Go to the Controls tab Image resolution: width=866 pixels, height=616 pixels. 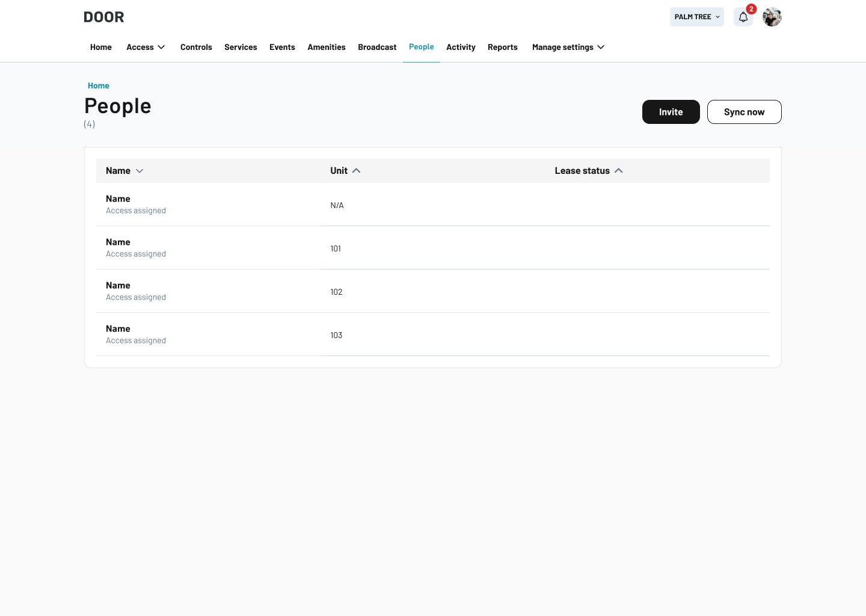click(196, 47)
